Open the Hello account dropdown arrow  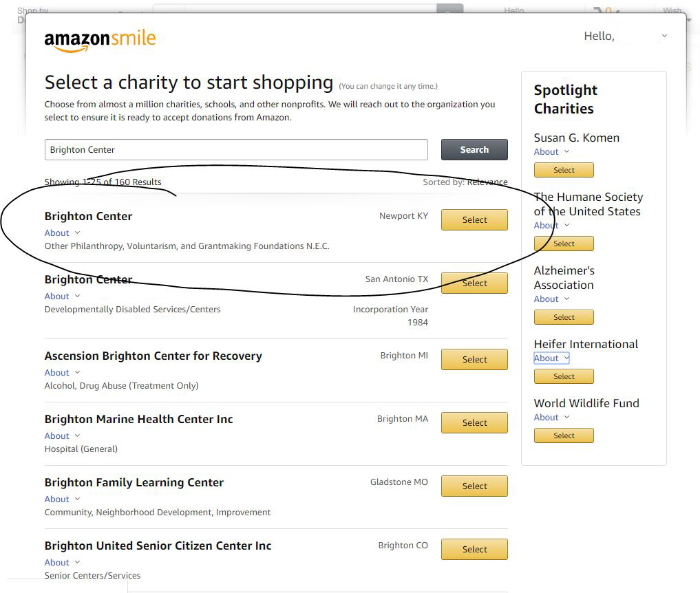click(x=664, y=36)
